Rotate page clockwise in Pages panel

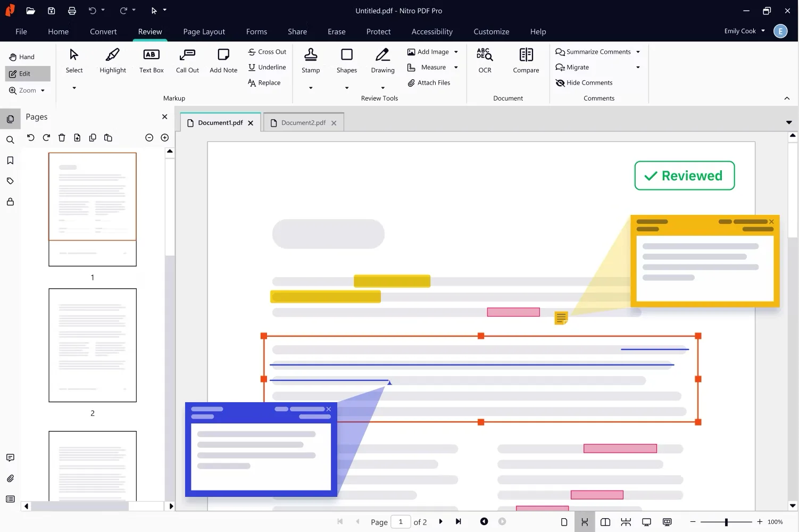pos(46,138)
